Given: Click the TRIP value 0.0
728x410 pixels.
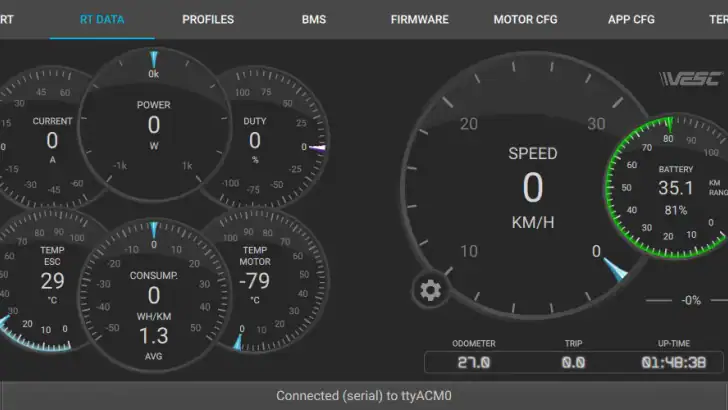Looking at the screenshot, I should click(573, 363).
